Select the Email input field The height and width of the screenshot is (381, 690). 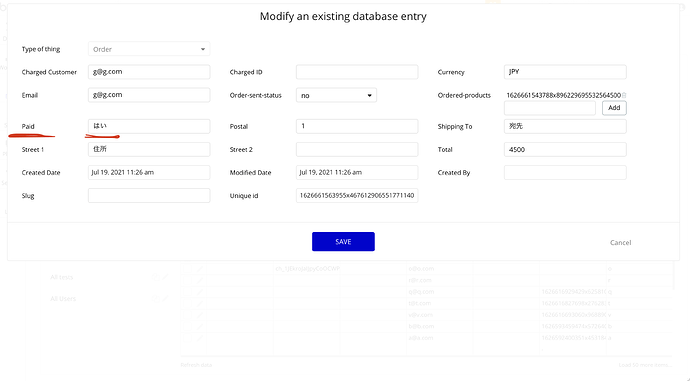pos(149,95)
